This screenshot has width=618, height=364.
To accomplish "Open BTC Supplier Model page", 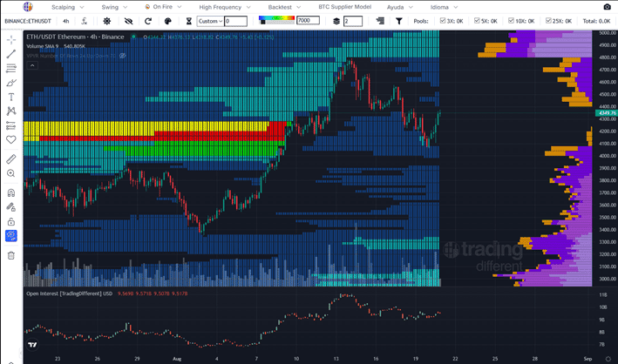I will pyautogui.click(x=345, y=7).
